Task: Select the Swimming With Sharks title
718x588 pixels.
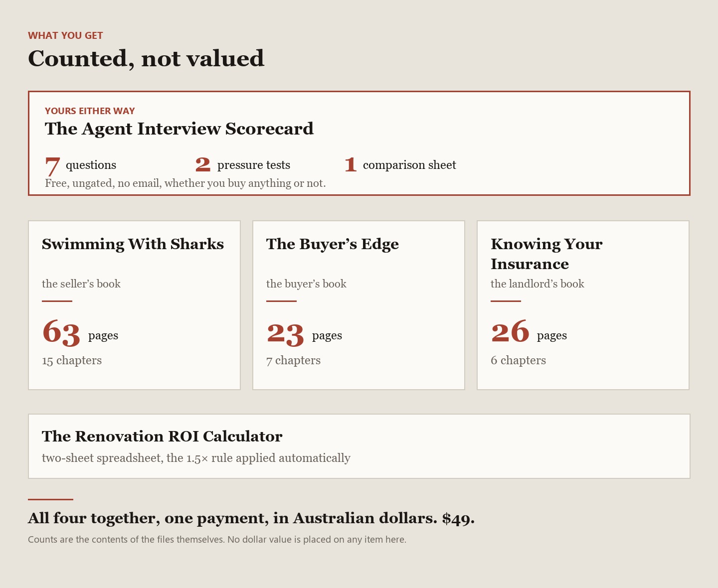Action: (x=133, y=244)
